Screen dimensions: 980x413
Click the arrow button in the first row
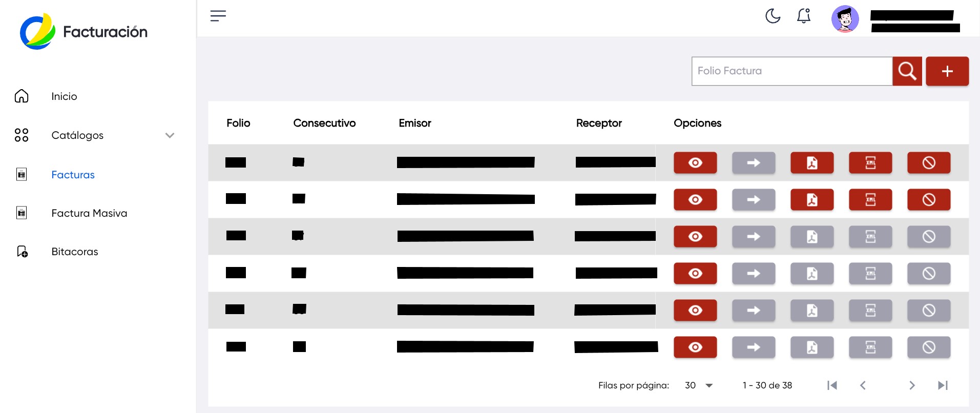tap(753, 163)
